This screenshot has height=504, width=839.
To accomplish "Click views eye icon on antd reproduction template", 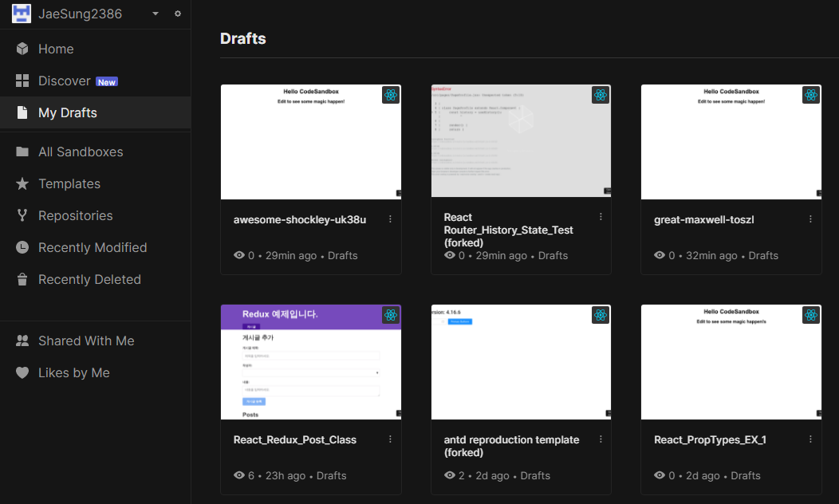I will coord(450,475).
